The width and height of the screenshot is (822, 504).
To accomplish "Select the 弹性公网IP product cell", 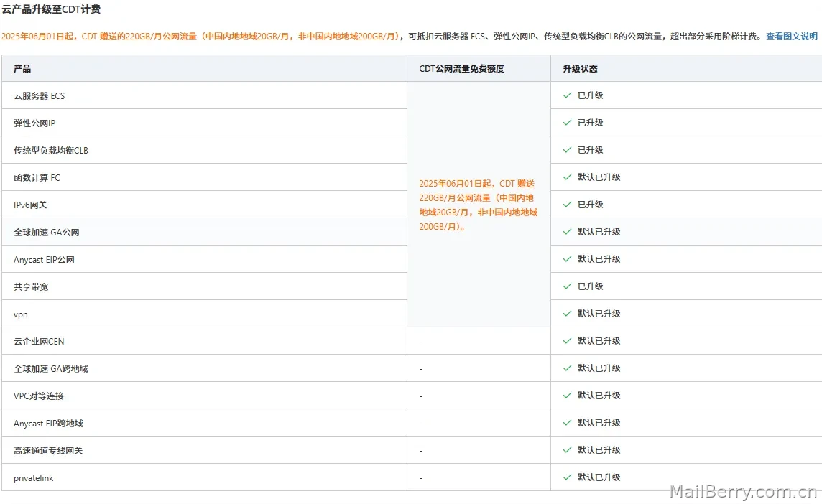I will (205, 123).
